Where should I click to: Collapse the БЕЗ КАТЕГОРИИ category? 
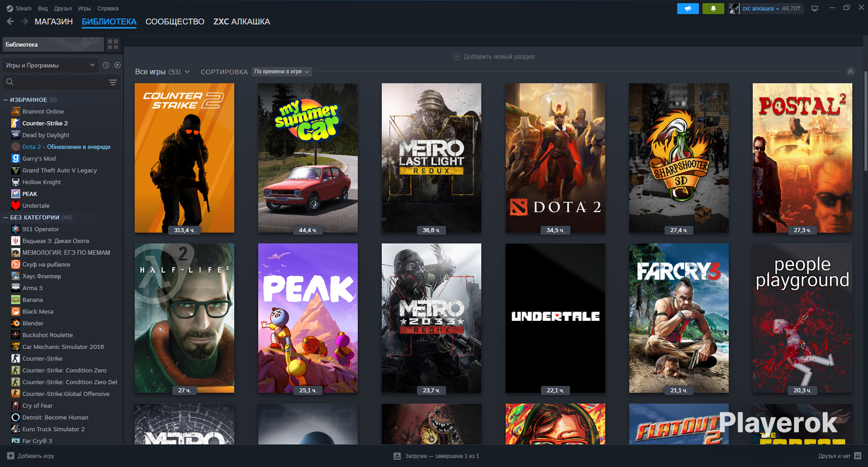pyautogui.click(x=6, y=218)
